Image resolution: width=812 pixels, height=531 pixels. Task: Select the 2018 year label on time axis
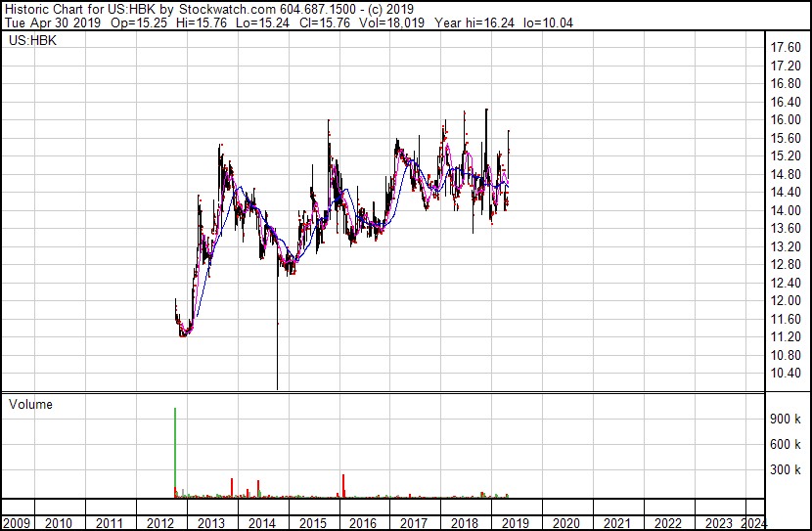click(x=465, y=523)
